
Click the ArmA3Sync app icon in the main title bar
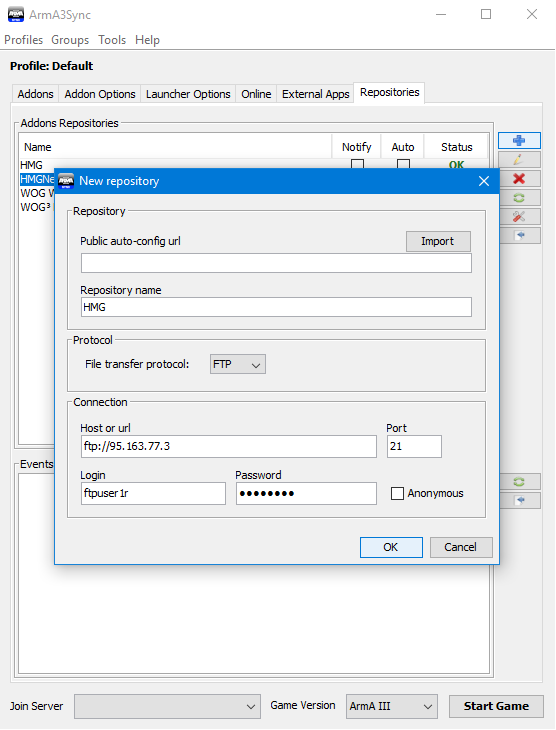[16, 14]
